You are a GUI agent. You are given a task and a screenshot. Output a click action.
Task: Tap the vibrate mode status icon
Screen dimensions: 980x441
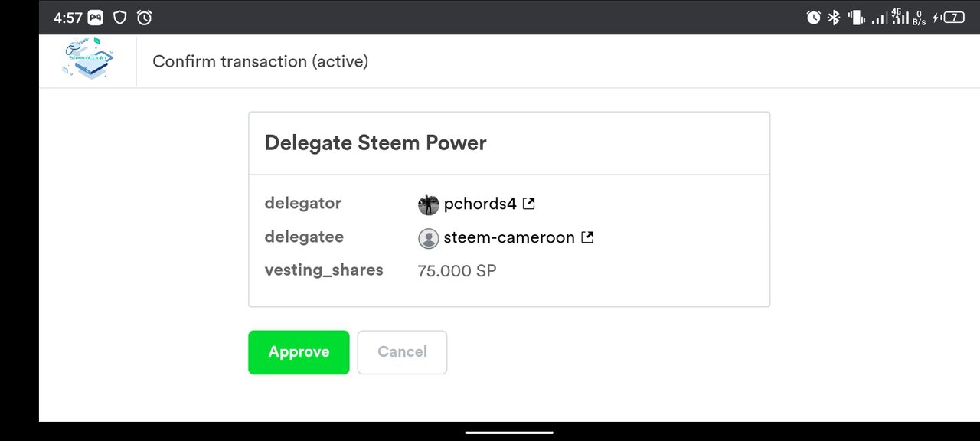pos(857,17)
